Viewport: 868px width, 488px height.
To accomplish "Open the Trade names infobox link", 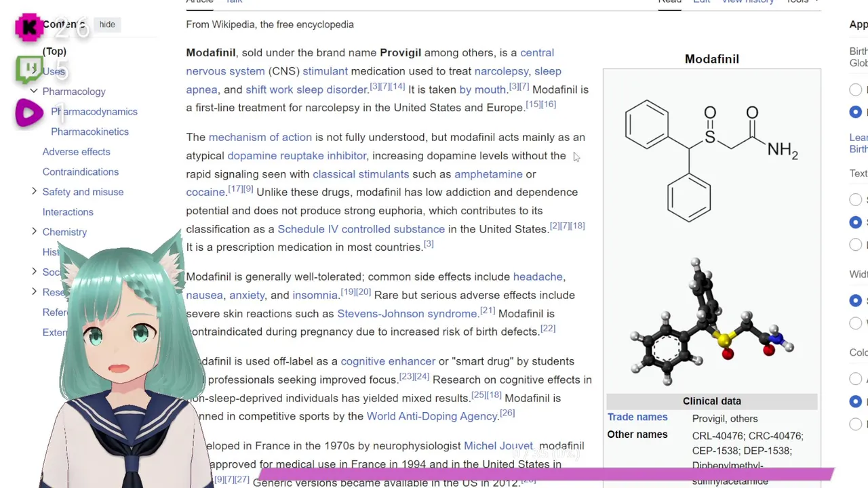I will (x=637, y=418).
